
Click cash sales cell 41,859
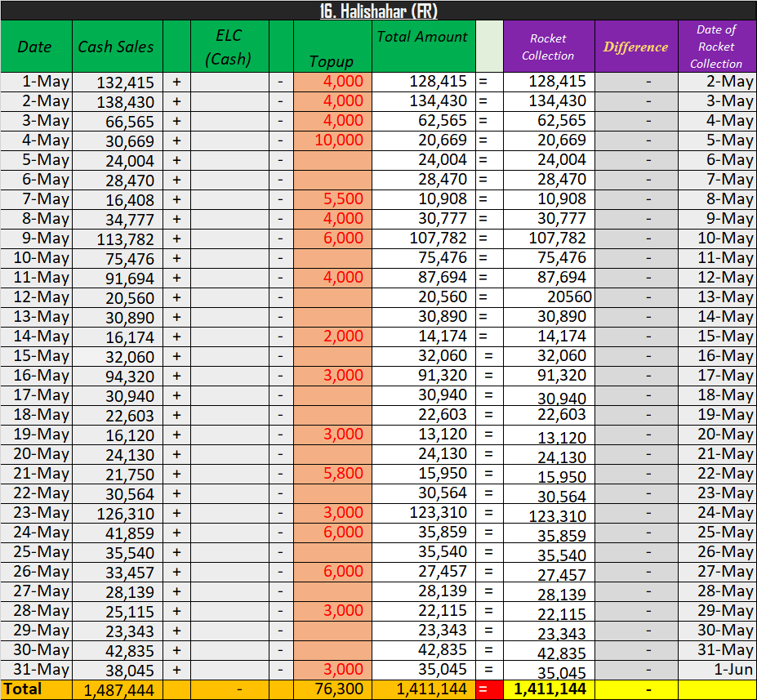pyautogui.click(x=118, y=533)
